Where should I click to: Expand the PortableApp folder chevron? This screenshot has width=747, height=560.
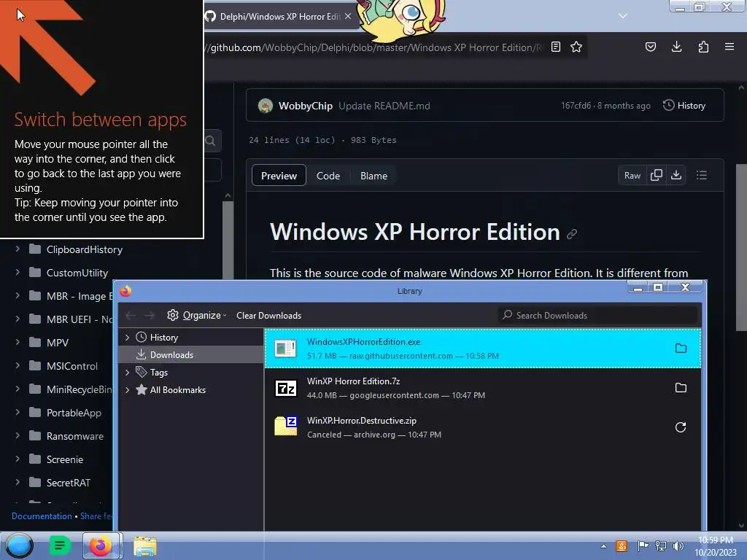point(18,412)
